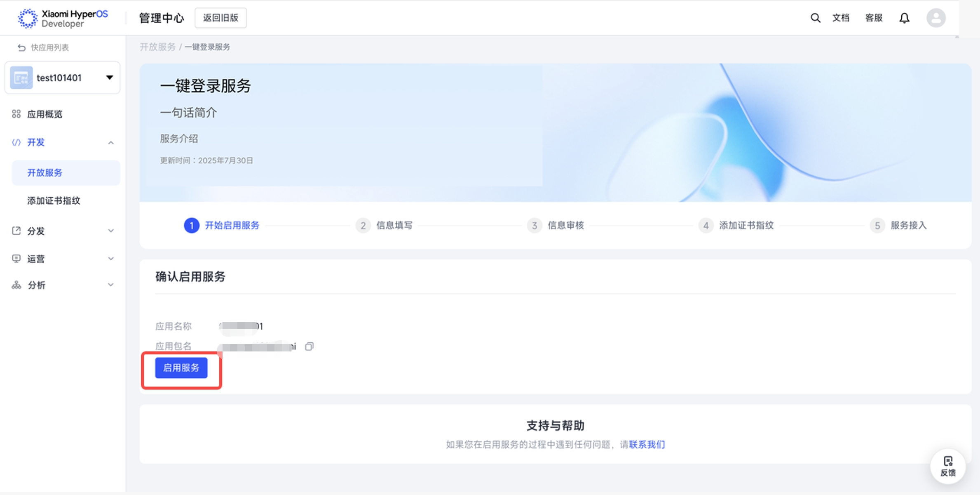Select 开放服务 sidebar item
This screenshot has height=495, width=980.
45,173
